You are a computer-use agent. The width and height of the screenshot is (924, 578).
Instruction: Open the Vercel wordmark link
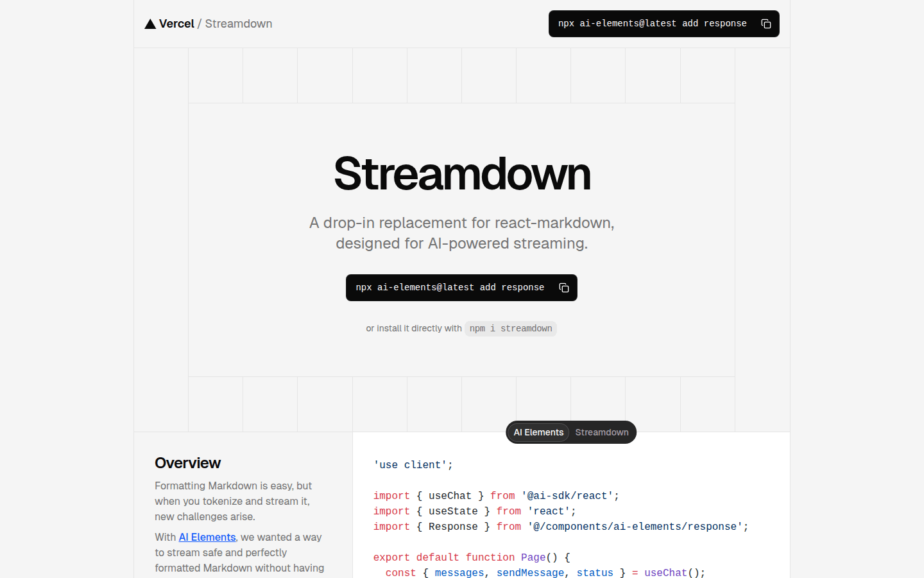pos(176,24)
